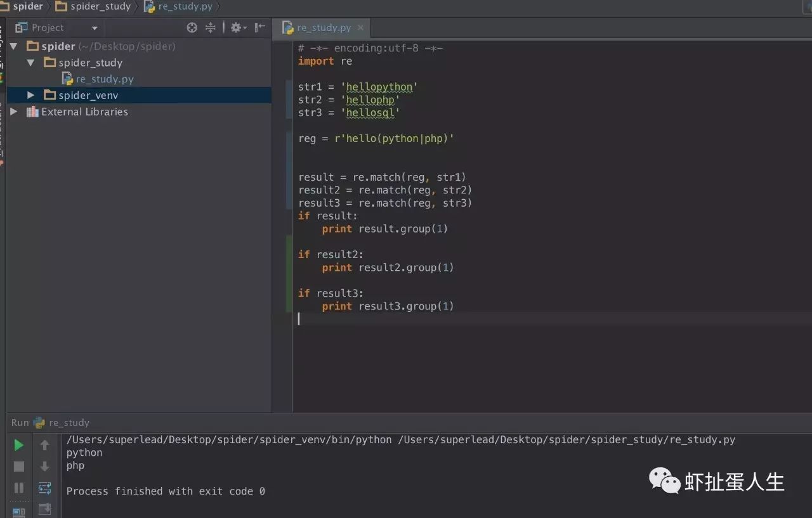The image size is (812, 518).
Task: Click the Project view icon in header
Action: point(22,27)
